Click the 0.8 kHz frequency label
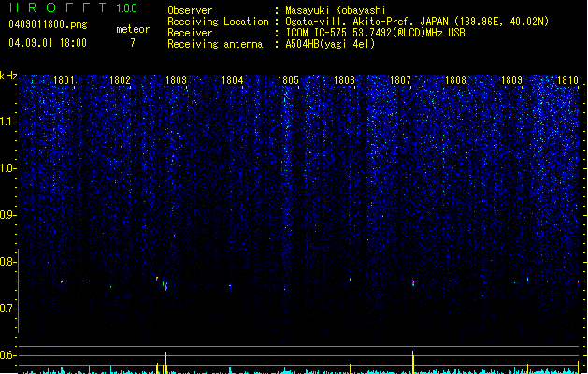 8,262
